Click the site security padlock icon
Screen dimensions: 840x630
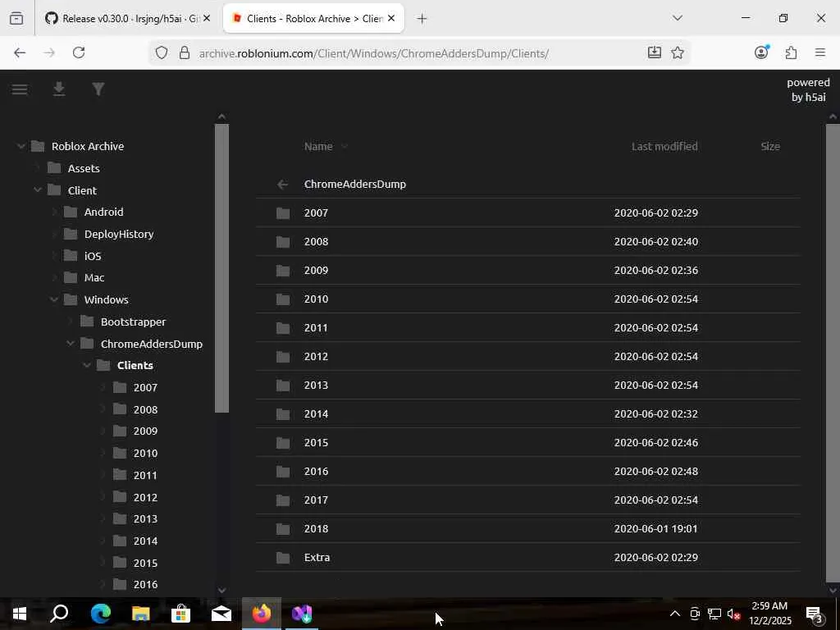point(185,52)
